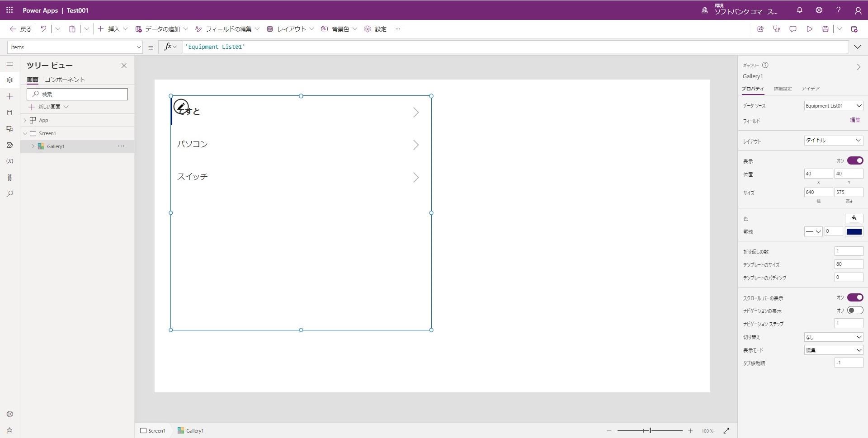
Task: Open the レイアウト toolbar button
Action: pyautogui.click(x=290, y=29)
